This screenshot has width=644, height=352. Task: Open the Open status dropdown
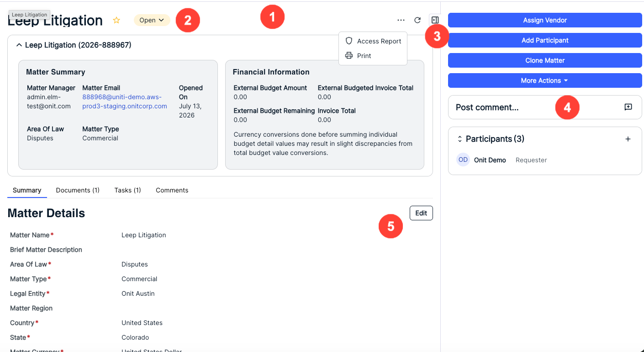[152, 20]
